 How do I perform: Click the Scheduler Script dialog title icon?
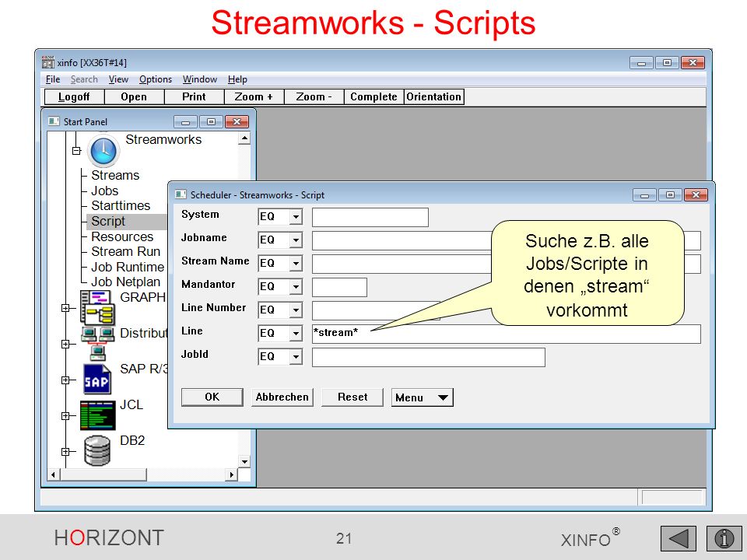click(181, 194)
